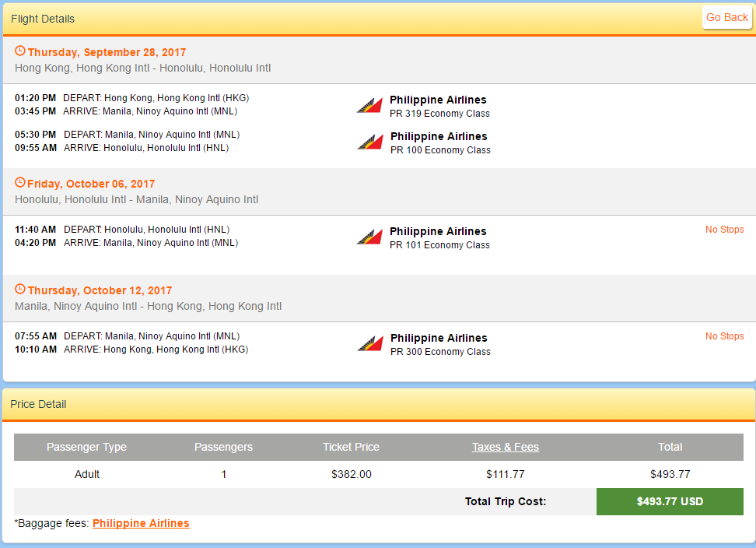This screenshot has height=548, width=756.
Task: Open the Philippine Airlines baggage fees link
Action: click(x=141, y=523)
